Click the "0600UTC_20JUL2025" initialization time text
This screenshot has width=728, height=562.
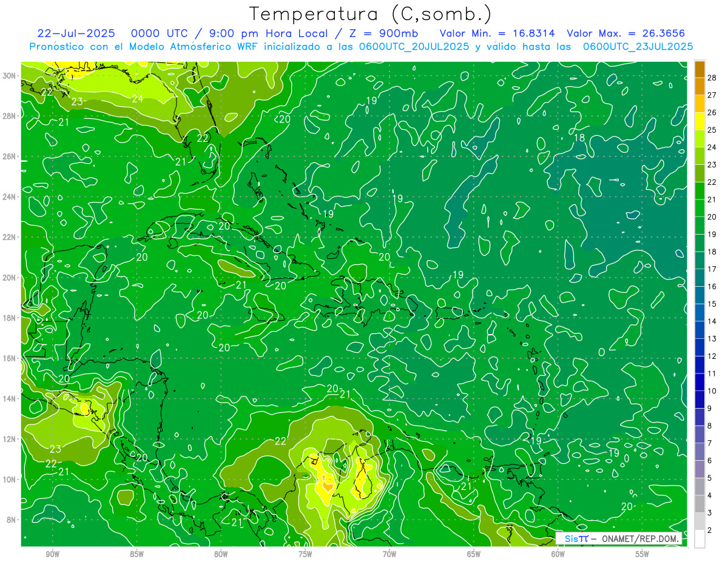(x=414, y=47)
